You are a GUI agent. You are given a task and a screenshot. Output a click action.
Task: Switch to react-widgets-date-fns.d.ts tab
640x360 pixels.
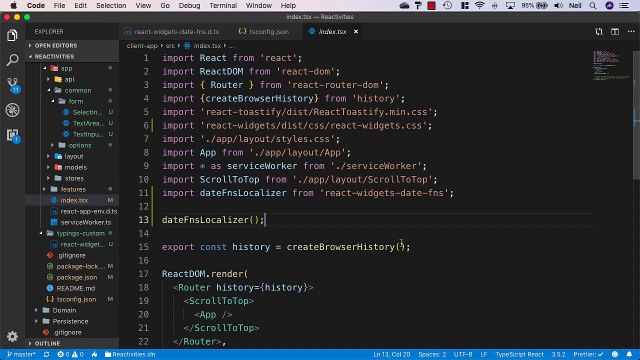[x=172, y=31]
